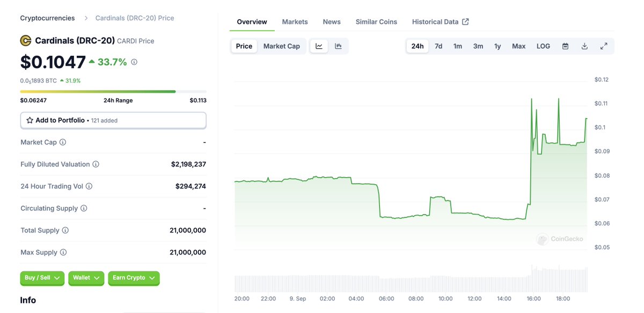Switch to the Markets tab
644x313 pixels.
pos(295,22)
